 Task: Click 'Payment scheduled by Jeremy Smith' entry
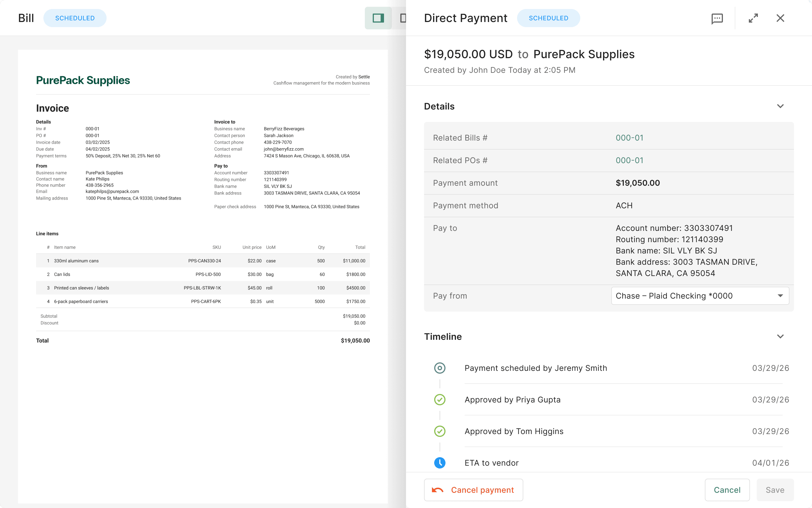[x=535, y=368]
